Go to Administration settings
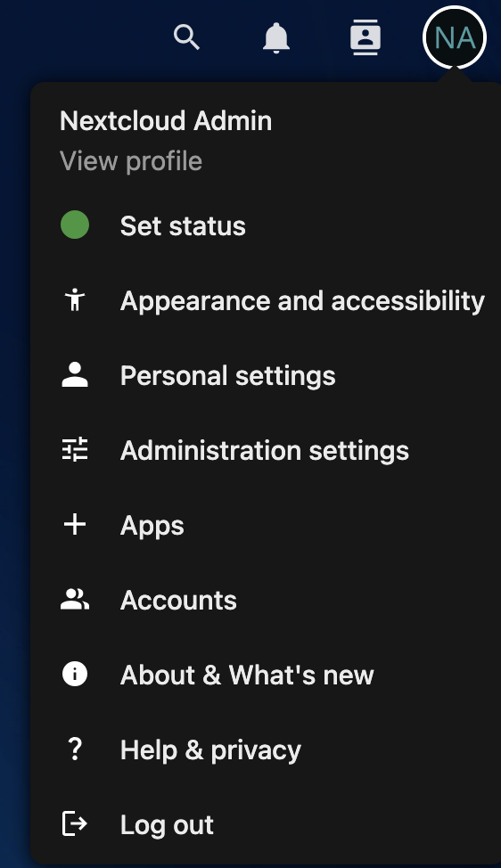The height and width of the screenshot is (868, 501). tap(266, 449)
